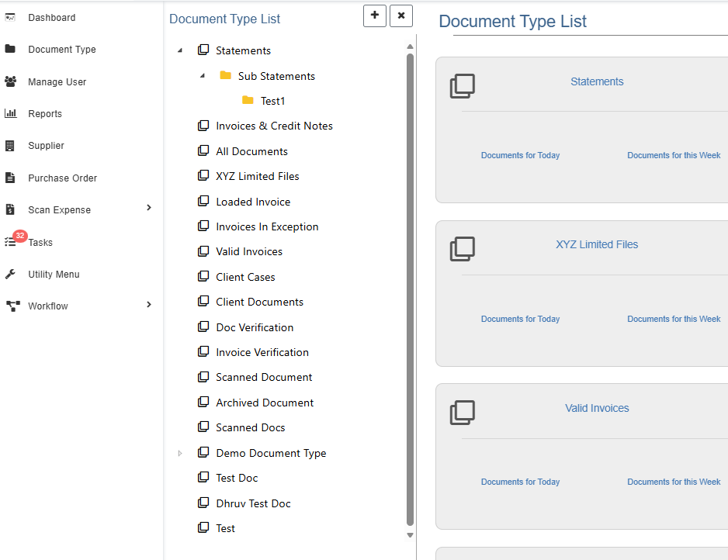Viewport: 728px width, 560px height.
Task: Click the Document Type folder icon
Action: [x=10, y=49]
